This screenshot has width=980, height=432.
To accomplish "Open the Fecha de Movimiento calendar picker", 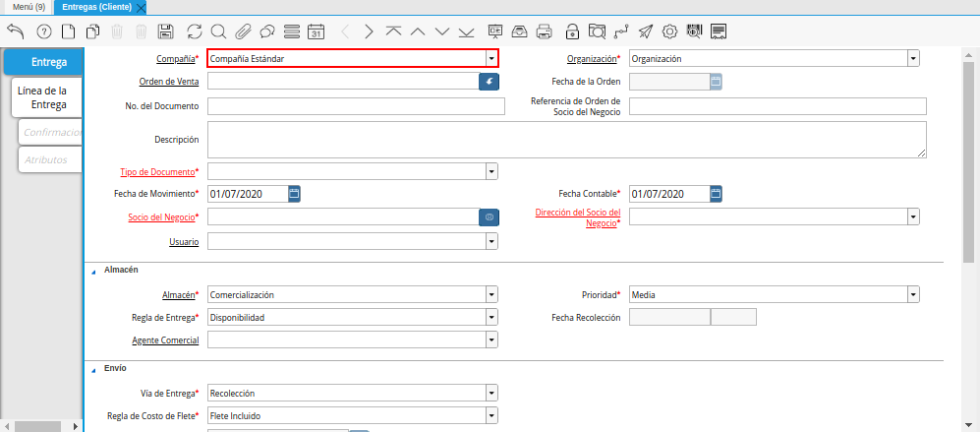I will tap(294, 194).
